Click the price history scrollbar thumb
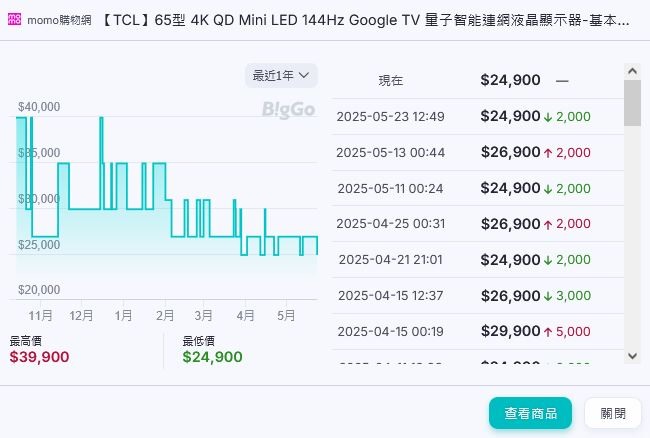The width and height of the screenshot is (650, 438). 631,103
